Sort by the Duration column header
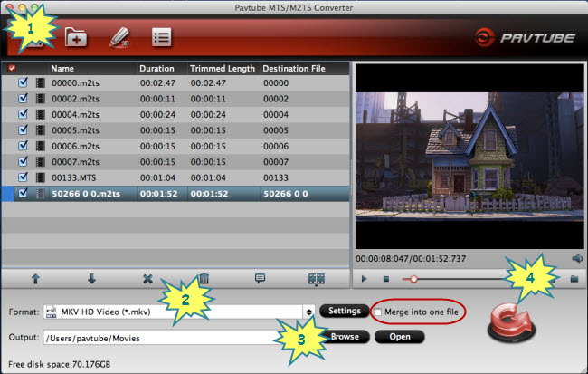Image resolution: width=588 pixels, height=374 pixels. click(156, 68)
